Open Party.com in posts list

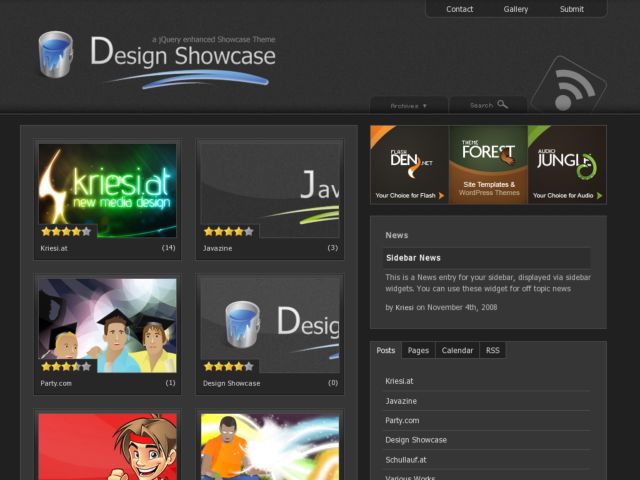coord(402,420)
